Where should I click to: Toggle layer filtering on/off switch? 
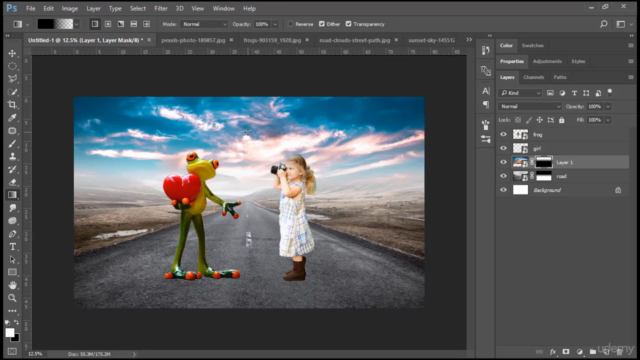click(610, 92)
